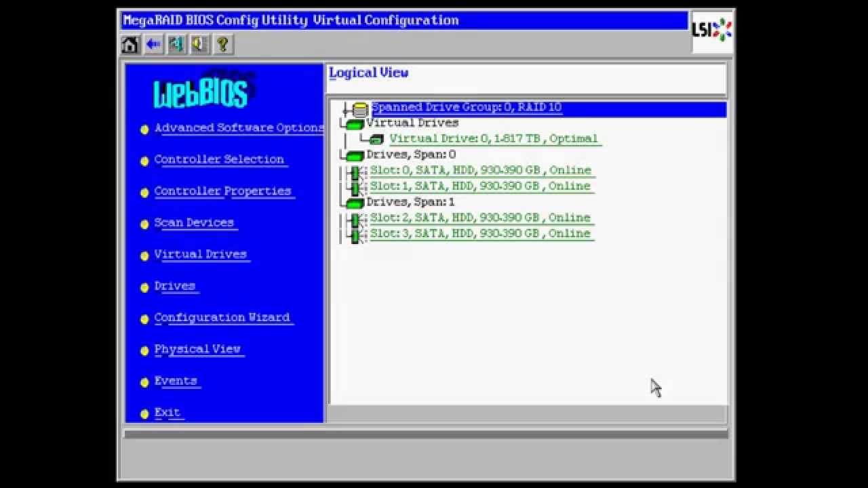Click the LSI logo

point(711,30)
